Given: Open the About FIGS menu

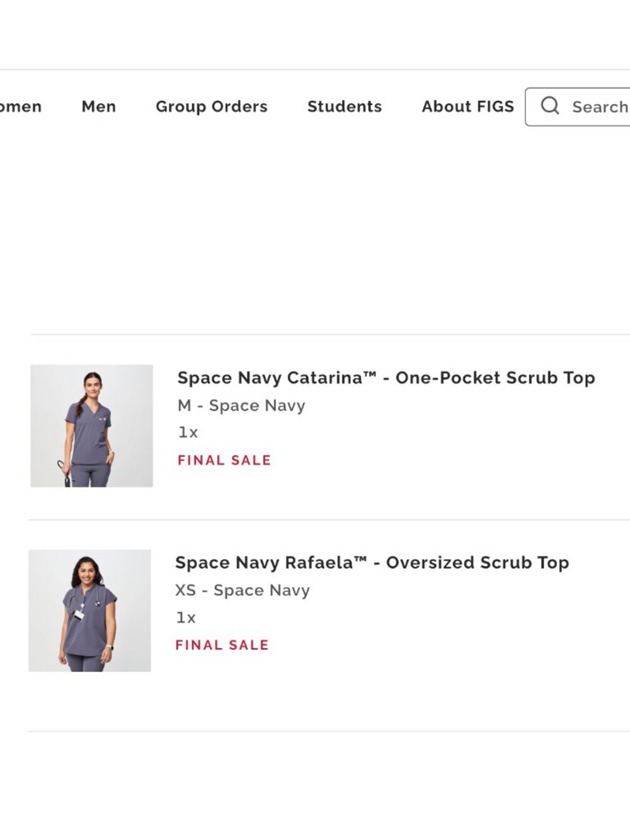Looking at the screenshot, I should (x=468, y=106).
